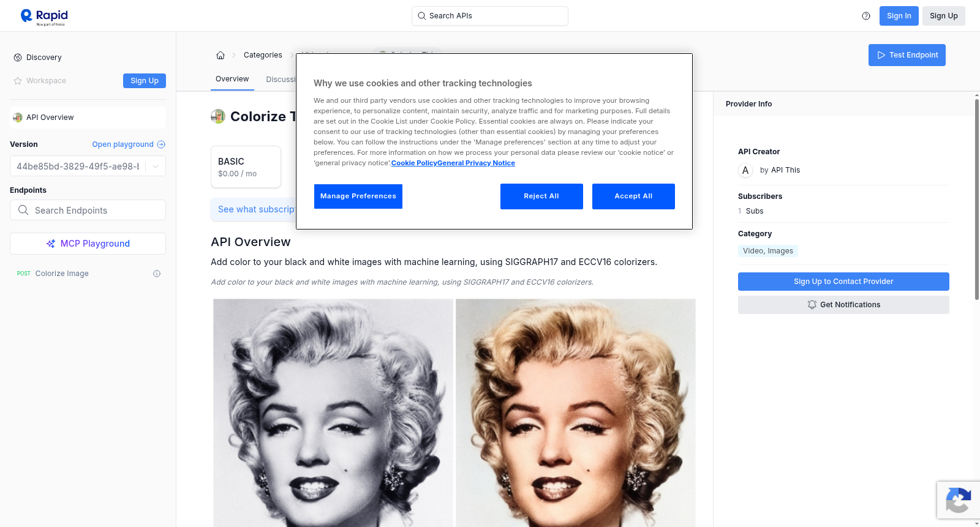Click Sign Up in header

tap(944, 16)
